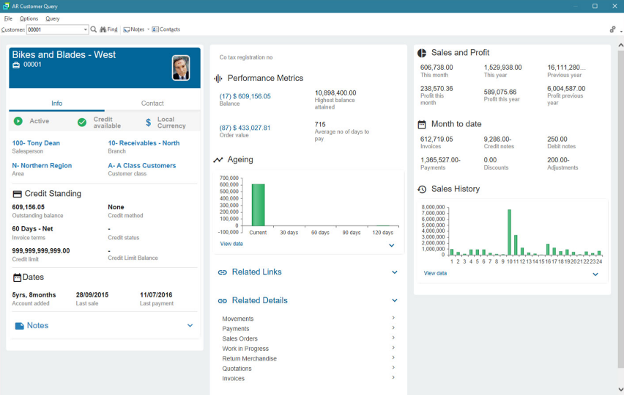Click the Movements related detail entry
Viewport: 624px width, 396px height.
pos(238,319)
